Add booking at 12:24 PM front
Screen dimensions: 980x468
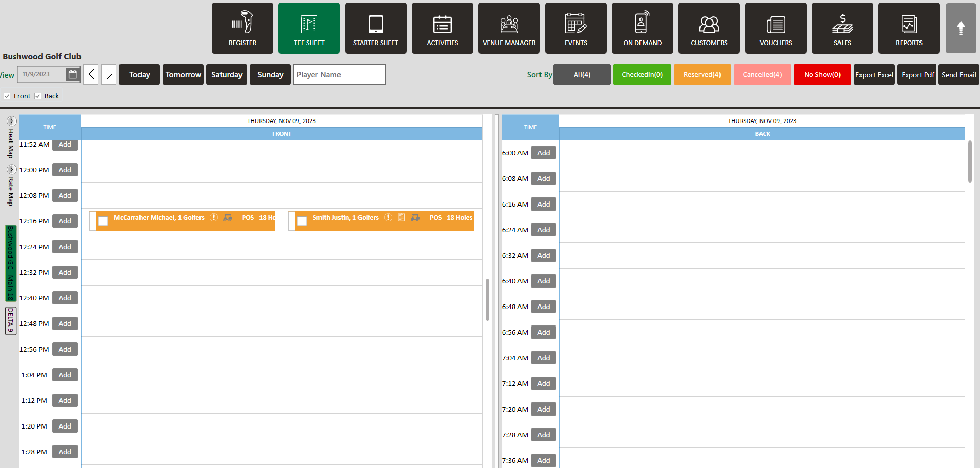click(x=65, y=247)
